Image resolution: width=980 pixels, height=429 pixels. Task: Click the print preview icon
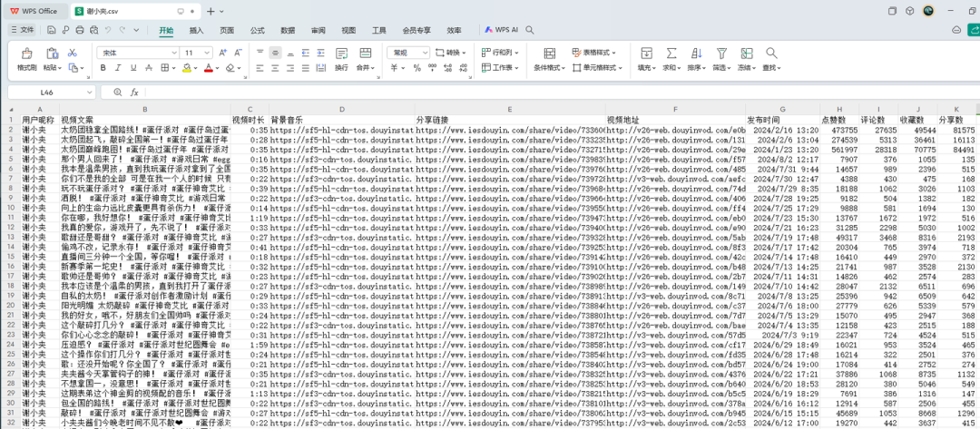[x=93, y=30]
